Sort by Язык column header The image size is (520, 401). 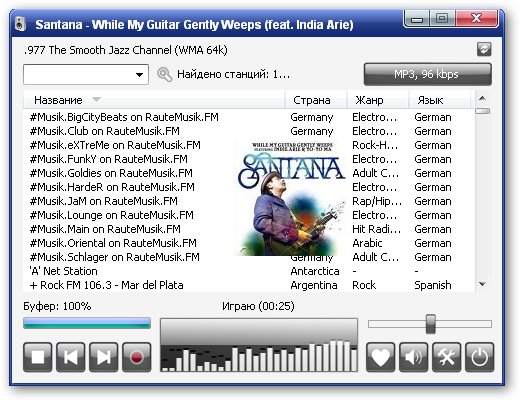[x=439, y=100]
